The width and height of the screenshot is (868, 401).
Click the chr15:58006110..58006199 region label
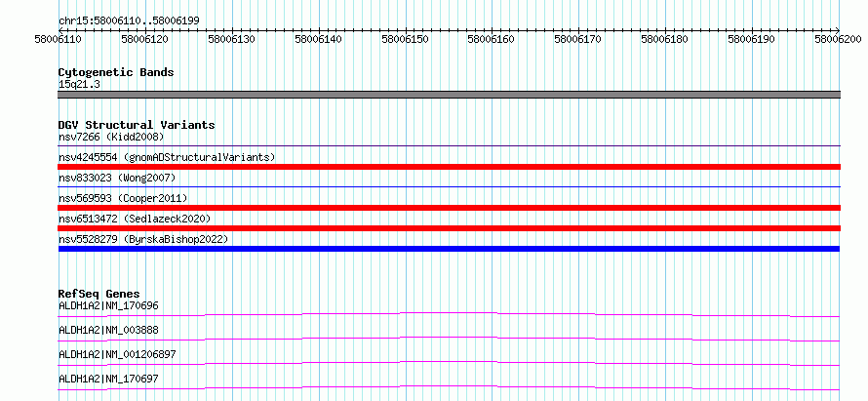click(x=129, y=21)
